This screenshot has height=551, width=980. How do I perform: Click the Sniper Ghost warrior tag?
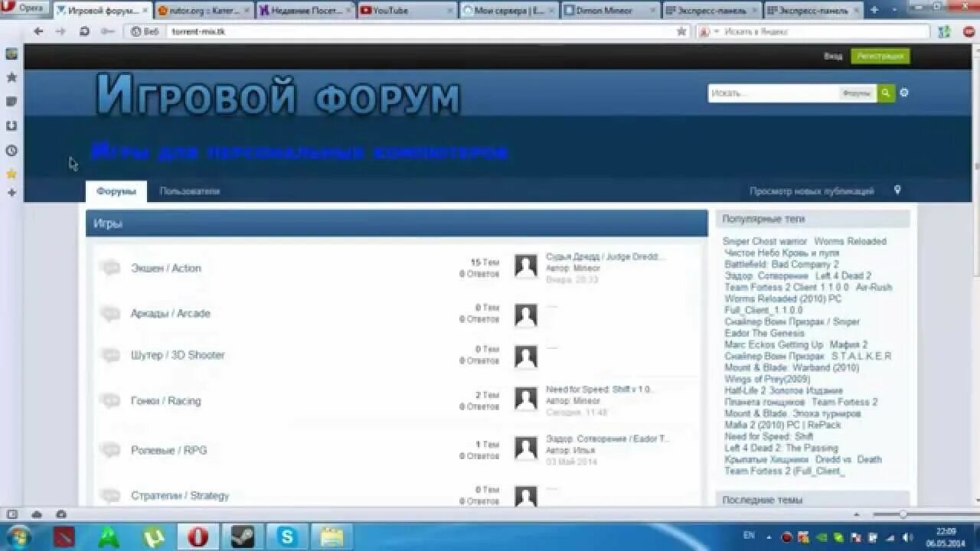click(765, 242)
